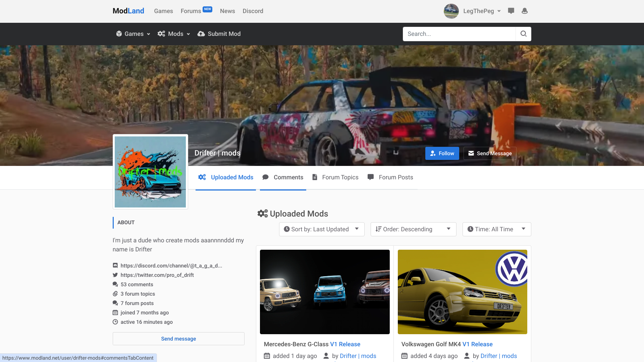Open the messages chat bubble icon in header
The image size is (644, 362).
[x=511, y=11]
